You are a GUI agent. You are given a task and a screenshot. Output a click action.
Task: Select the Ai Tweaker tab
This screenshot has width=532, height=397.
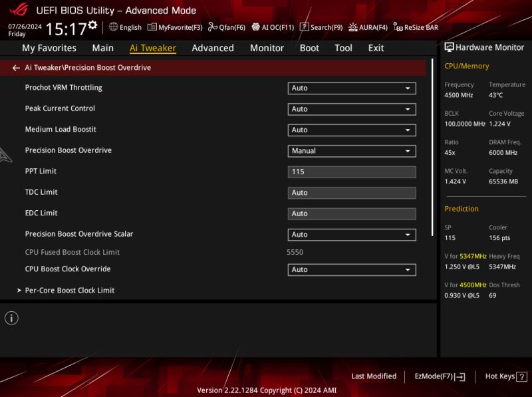pos(153,48)
